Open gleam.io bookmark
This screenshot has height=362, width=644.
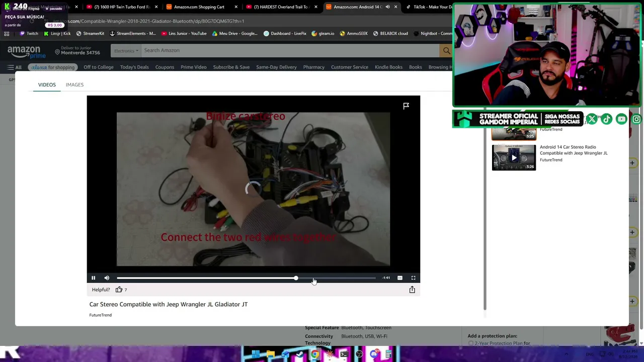(x=323, y=34)
